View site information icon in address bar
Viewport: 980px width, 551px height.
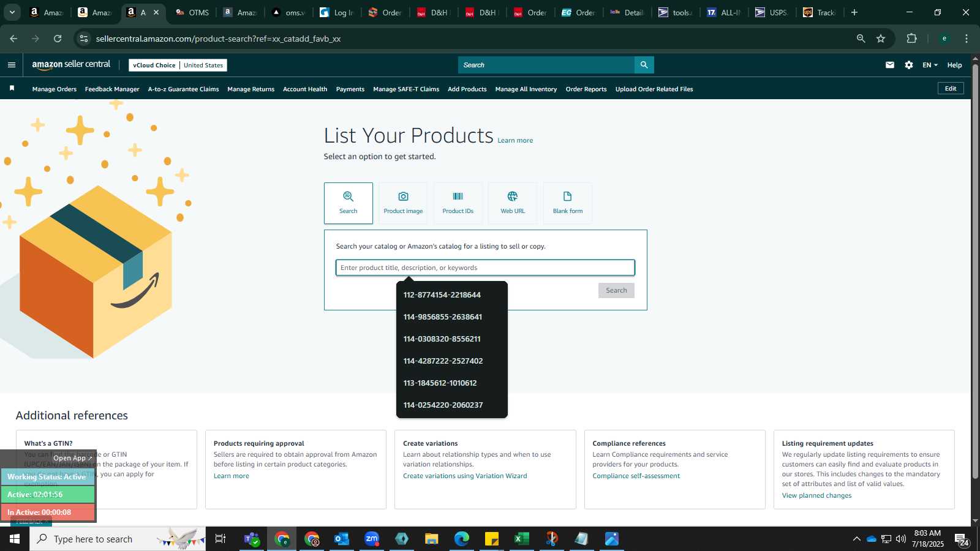click(84, 39)
